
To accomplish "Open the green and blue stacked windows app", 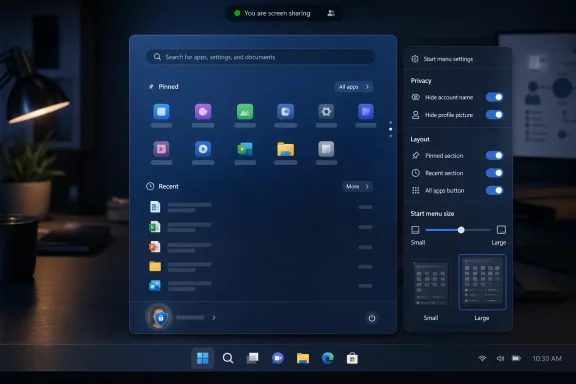I will pyautogui.click(x=245, y=149).
